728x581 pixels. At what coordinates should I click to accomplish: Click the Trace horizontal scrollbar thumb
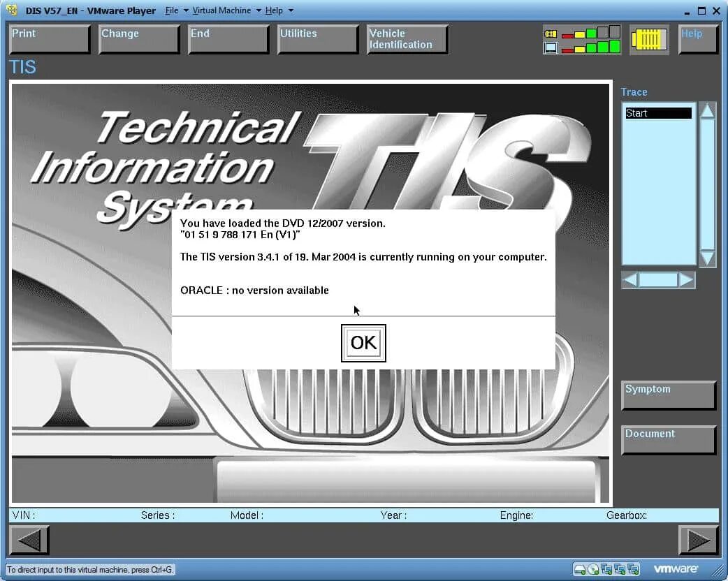[658, 280]
